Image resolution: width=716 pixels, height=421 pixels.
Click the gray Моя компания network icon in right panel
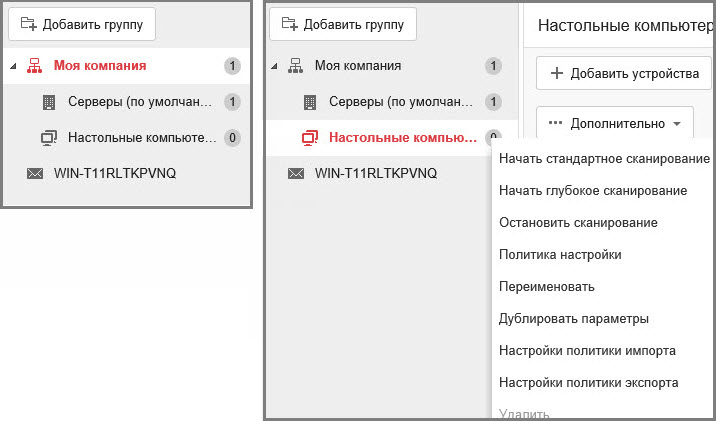pos(295,66)
